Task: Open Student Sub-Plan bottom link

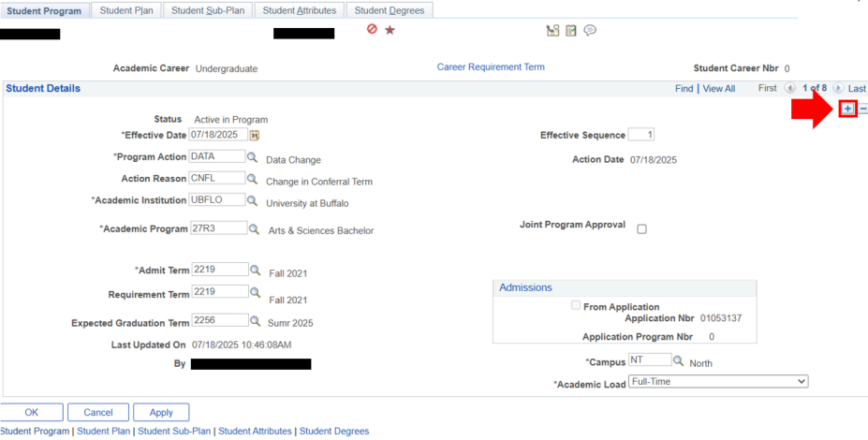Action: point(174,432)
